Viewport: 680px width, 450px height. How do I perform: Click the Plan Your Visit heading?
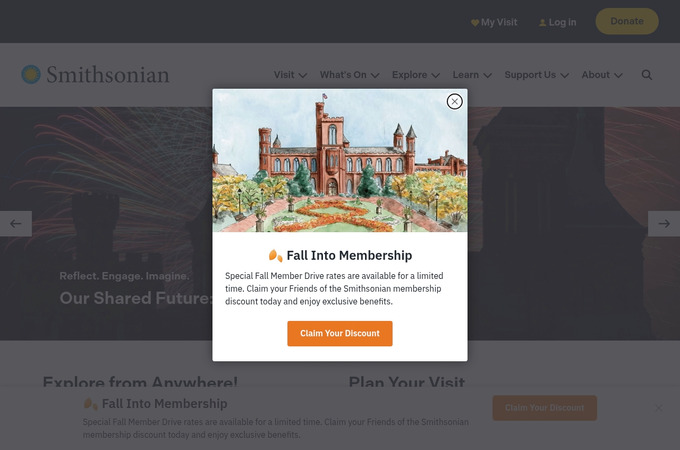click(x=407, y=382)
